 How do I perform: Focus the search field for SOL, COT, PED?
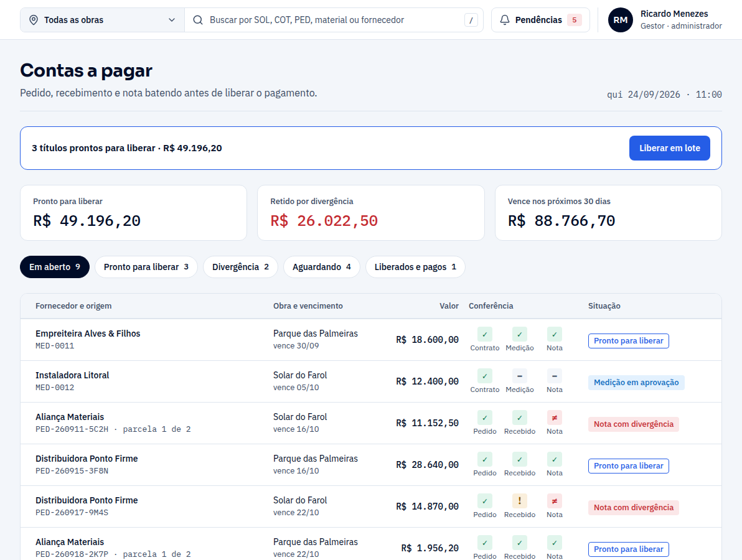tap(334, 20)
